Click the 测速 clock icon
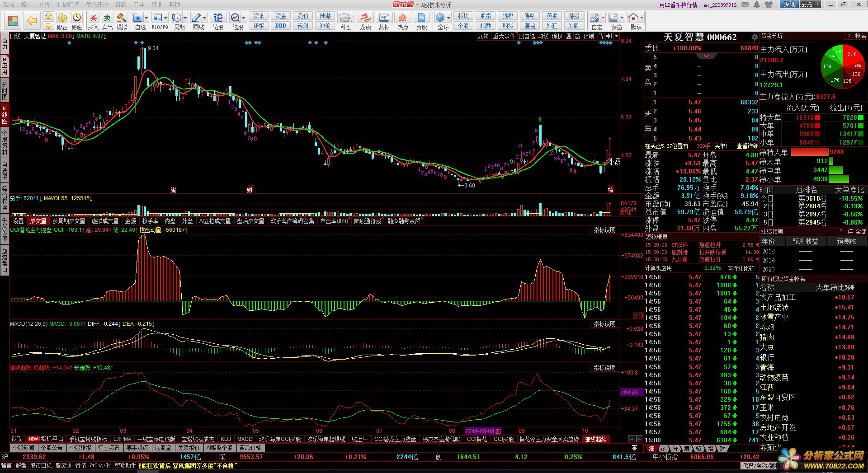Screen dimensions: 868x473 coord(77,18)
